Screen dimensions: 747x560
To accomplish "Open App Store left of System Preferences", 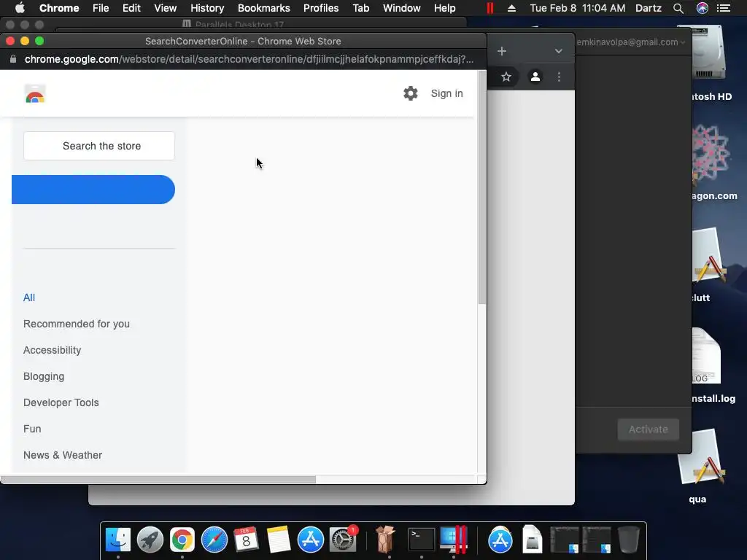I will [311, 540].
